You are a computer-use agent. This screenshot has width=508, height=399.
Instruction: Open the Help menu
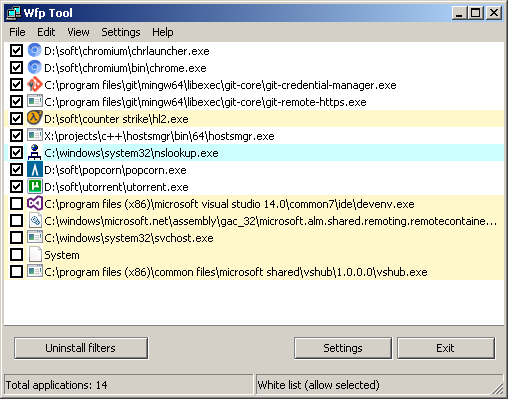pos(163,32)
